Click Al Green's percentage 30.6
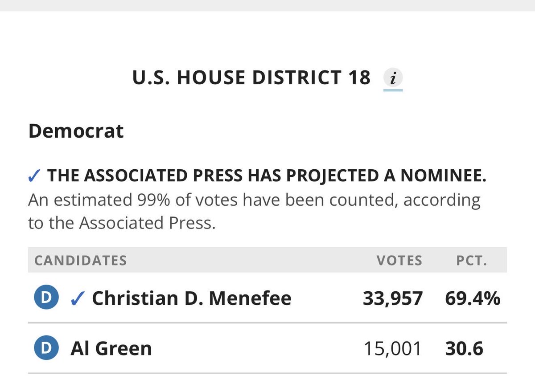 pos(465,349)
